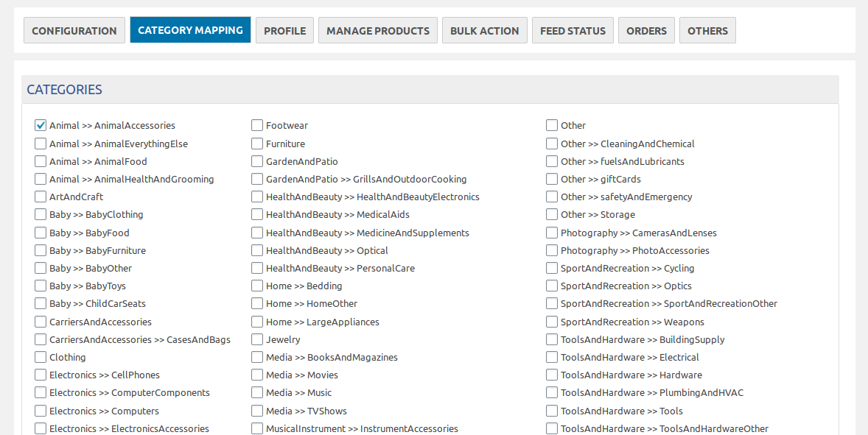Uncheck Animal >> AnimalAccessories category
Viewport: 868px width, 435px height.
(x=40, y=125)
